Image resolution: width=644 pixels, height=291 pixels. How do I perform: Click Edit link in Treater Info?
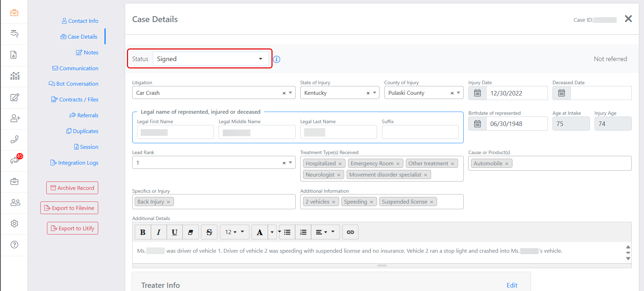click(512, 285)
